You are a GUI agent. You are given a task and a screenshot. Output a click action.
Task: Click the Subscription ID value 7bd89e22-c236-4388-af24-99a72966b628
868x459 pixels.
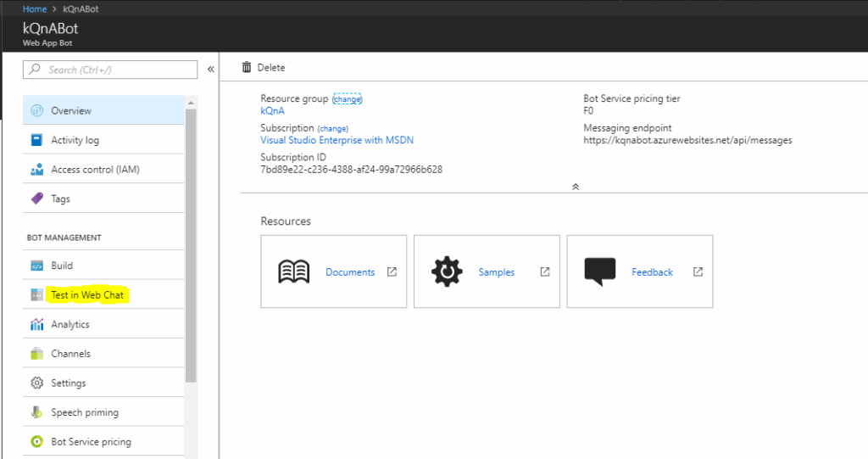click(x=352, y=170)
